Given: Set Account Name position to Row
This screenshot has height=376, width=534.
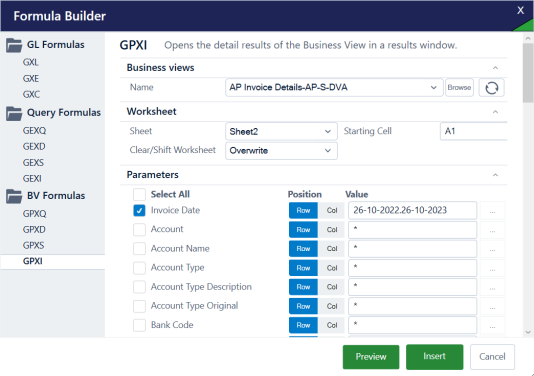Looking at the screenshot, I should pyautogui.click(x=303, y=249).
